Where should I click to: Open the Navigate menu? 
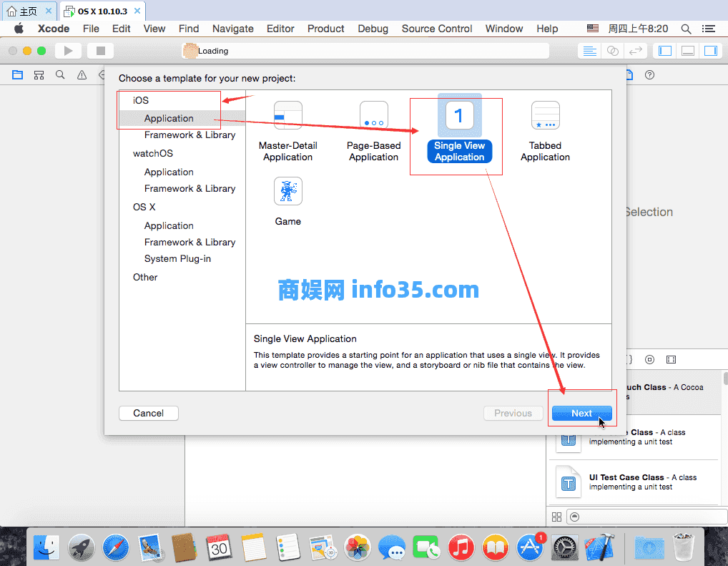click(x=233, y=29)
